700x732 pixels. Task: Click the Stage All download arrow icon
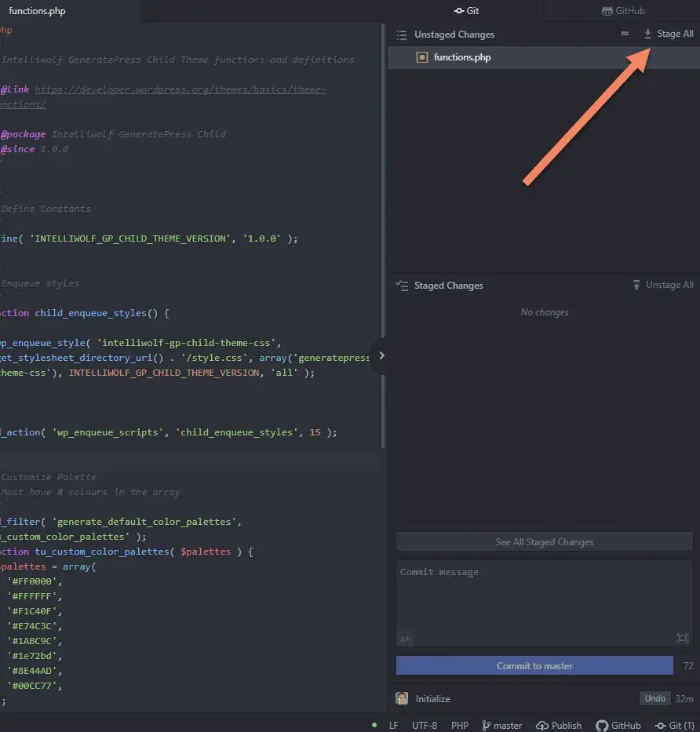tap(647, 34)
